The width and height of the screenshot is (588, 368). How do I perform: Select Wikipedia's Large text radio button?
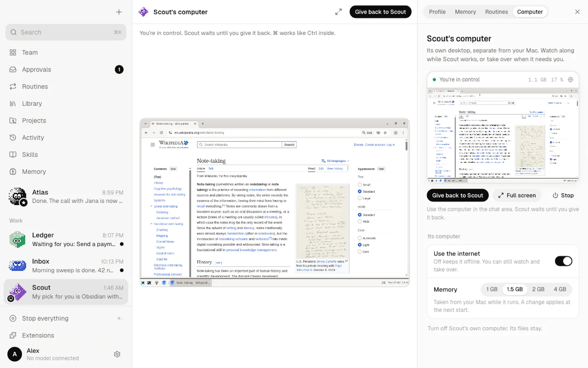point(359,198)
